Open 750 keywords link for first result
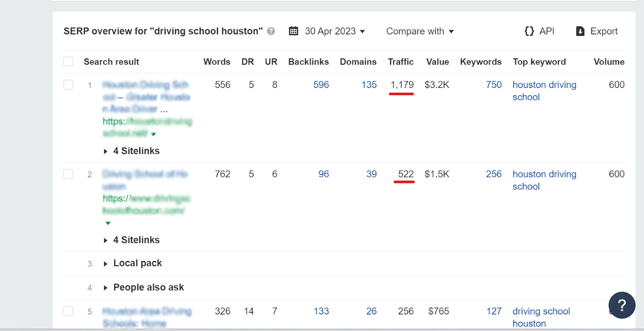 (x=494, y=85)
